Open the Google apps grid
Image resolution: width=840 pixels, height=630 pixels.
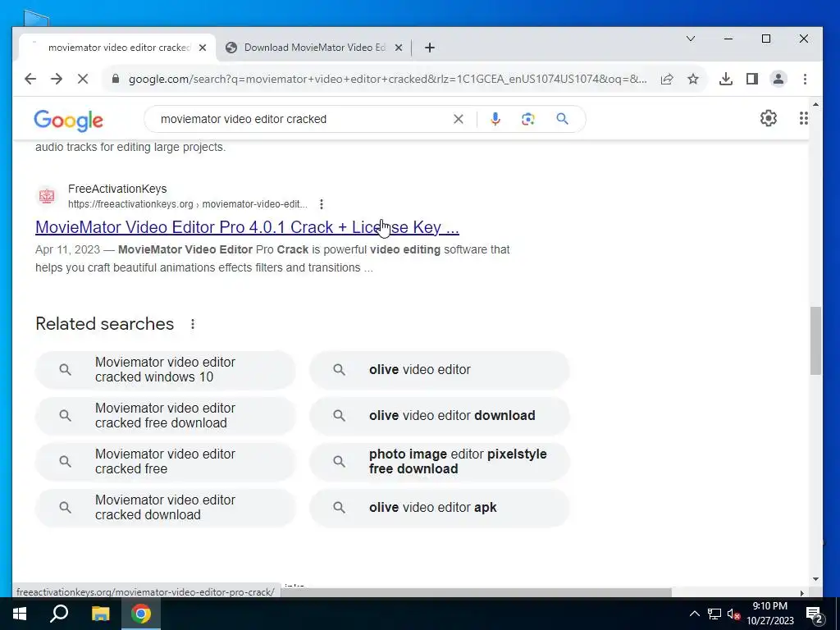click(804, 118)
